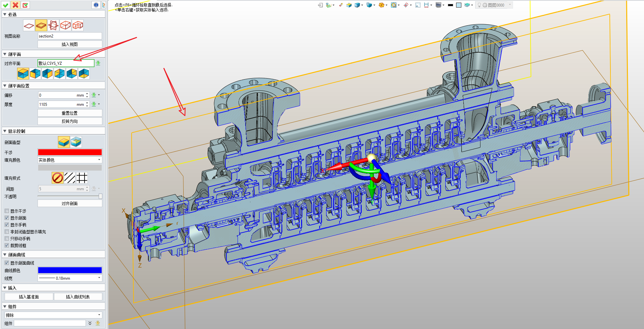Cancel with the red X icon
644x329 pixels.
click(x=15, y=5)
